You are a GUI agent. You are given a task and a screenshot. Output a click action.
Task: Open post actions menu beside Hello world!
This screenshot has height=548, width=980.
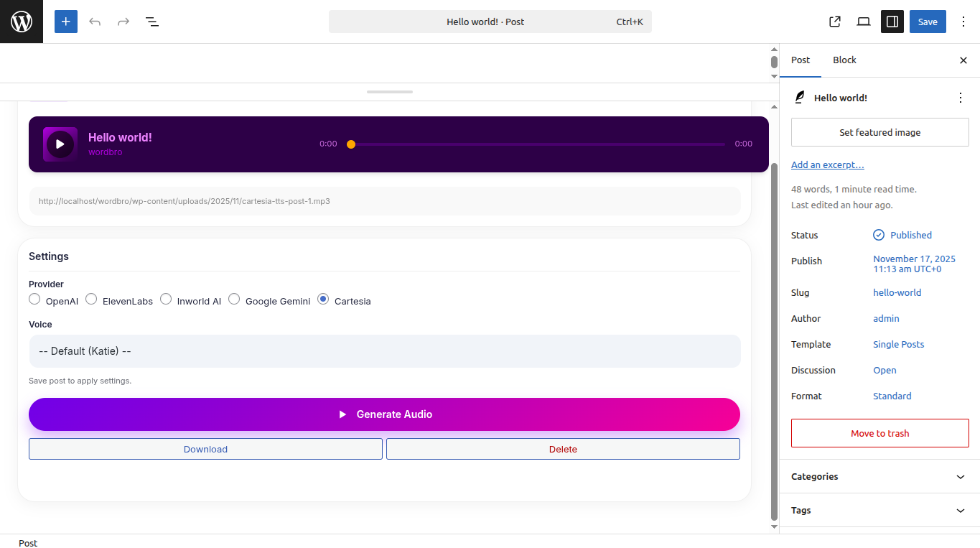961,98
